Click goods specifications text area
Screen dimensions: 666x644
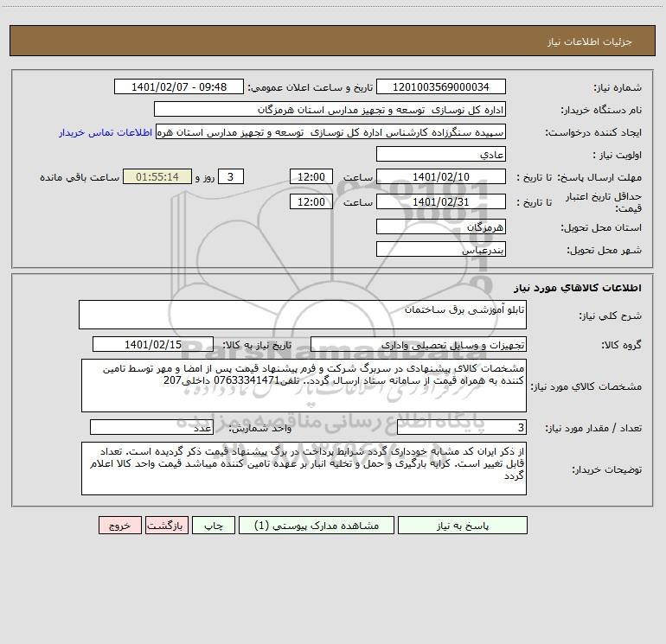(304, 386)
